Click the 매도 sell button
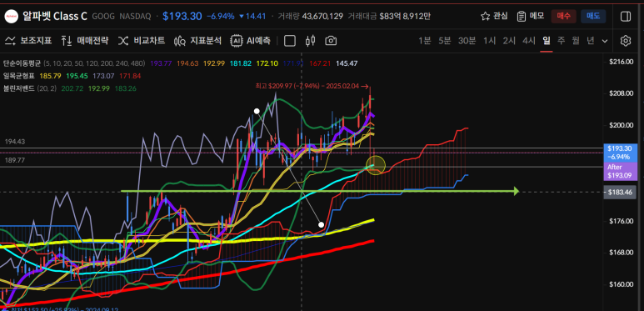The height and width of the screenshot is (311, 644). (593, 16)
